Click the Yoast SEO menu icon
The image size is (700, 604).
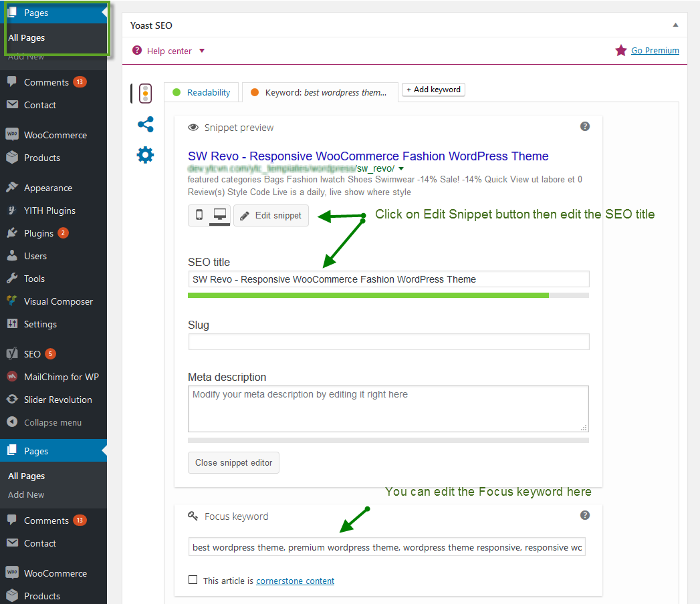12,353
